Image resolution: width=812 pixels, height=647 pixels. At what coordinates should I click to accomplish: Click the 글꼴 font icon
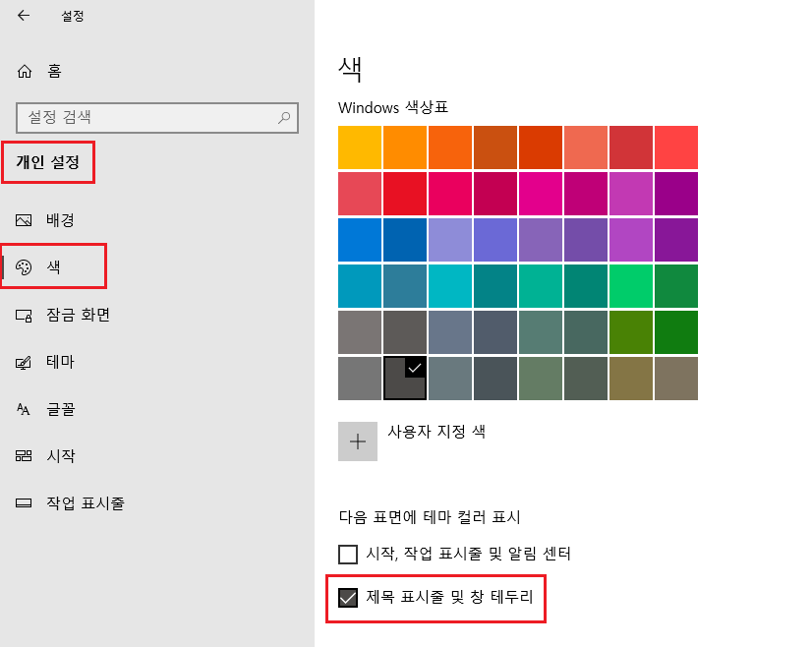coord(24,409)
